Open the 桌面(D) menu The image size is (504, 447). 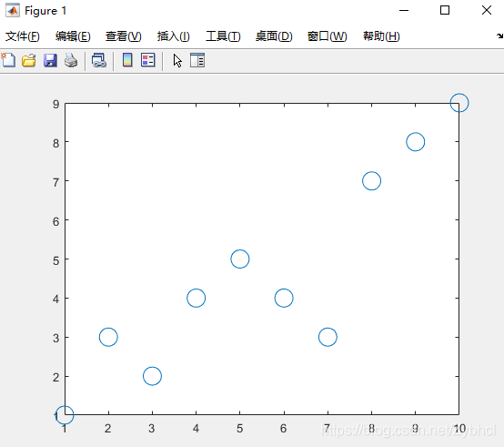(x=274, y=36)
